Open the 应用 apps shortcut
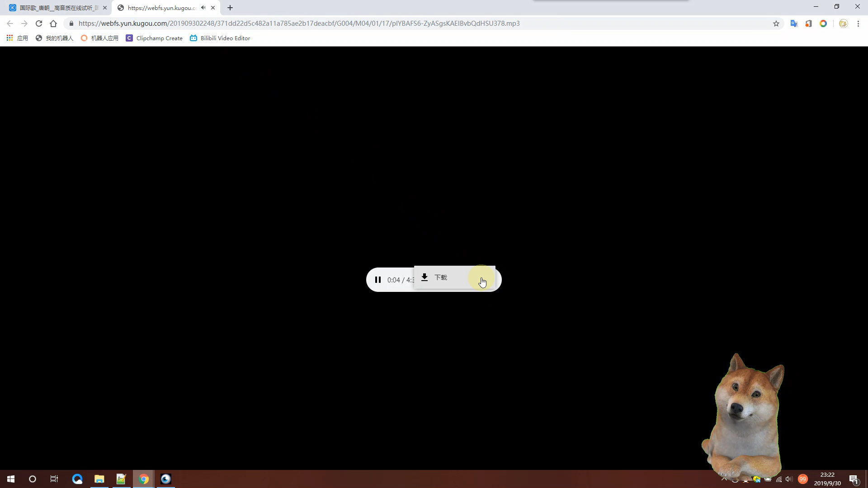The width and height of the screenshot is (868, 488). (17, 38)
